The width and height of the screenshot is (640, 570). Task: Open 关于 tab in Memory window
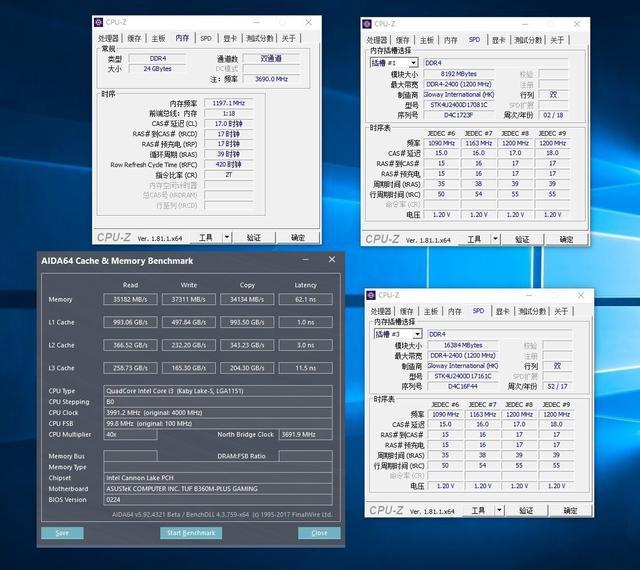pyautogui.click(x=288, y=38)
